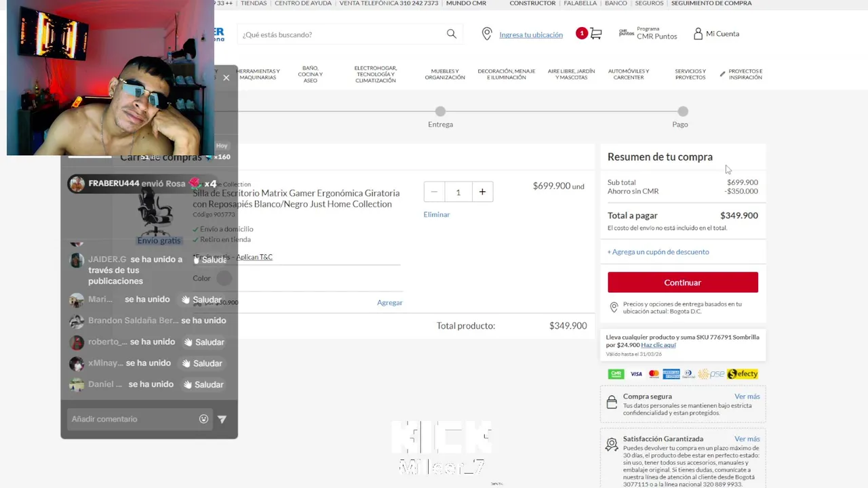Click the CMR card payment logo
The height and width of the screenshot is (488, 868).
click(616, 374)
